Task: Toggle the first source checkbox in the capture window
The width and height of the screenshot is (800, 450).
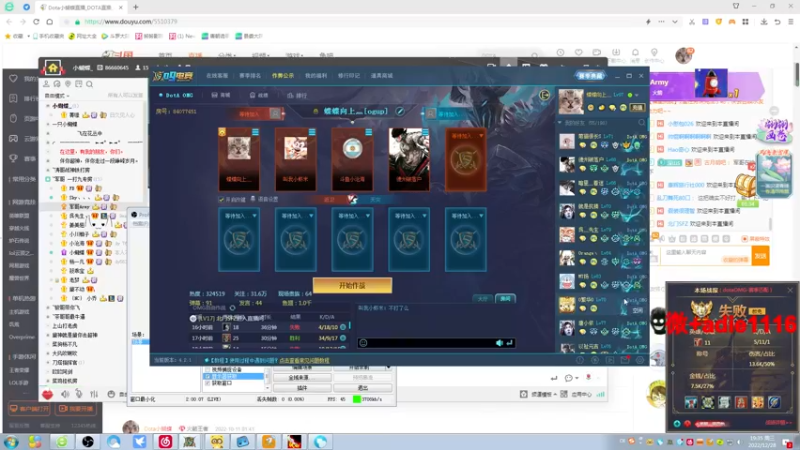Action: pyautogui.click(x=208, y=369)
